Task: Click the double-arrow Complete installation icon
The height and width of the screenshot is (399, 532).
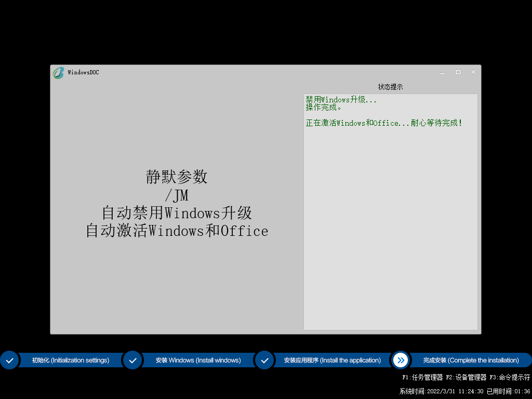Action: [x=401, y=361]
